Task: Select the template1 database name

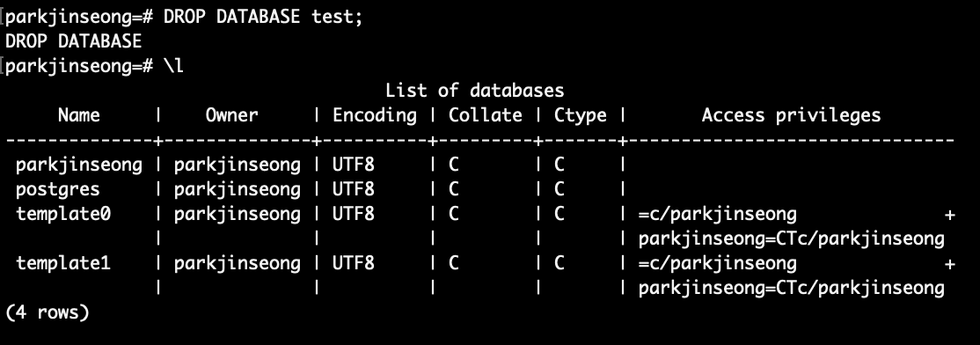Action: coord(63,263)
